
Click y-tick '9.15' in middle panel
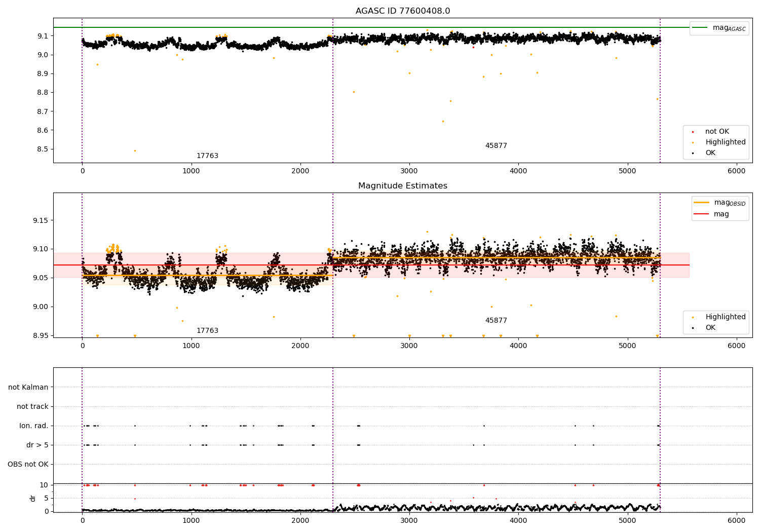40,221
